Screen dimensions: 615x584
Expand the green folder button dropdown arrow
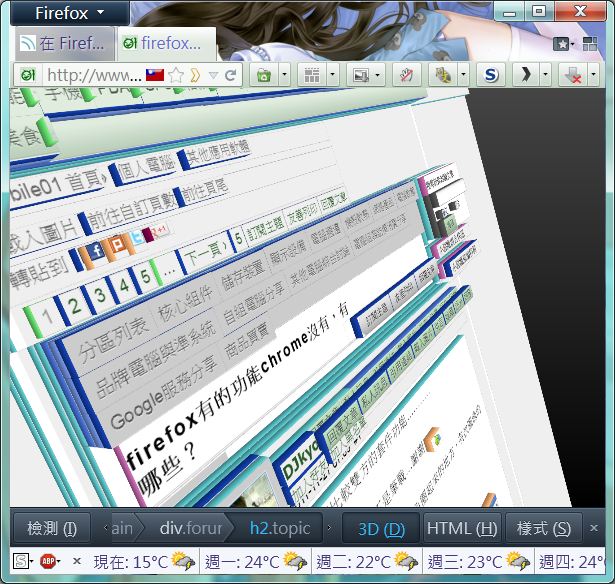pos(285,75)
